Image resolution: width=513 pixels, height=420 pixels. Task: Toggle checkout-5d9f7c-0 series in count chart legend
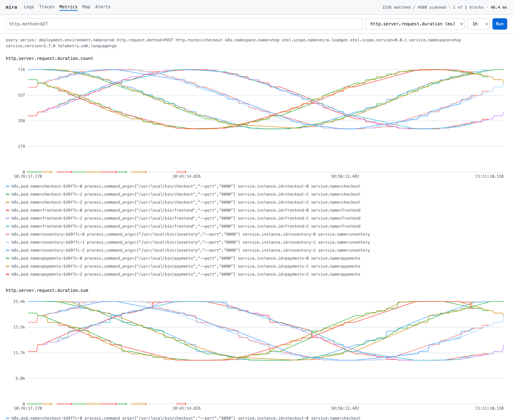[183, 186]
